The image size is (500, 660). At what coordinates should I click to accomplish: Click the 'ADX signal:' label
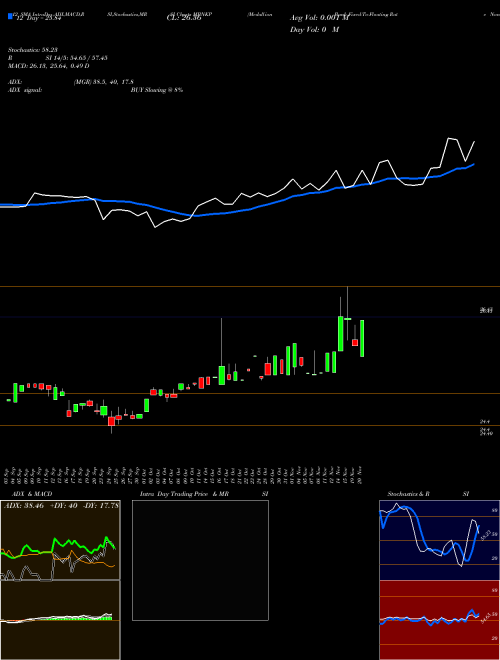click(x=25, y=90)
